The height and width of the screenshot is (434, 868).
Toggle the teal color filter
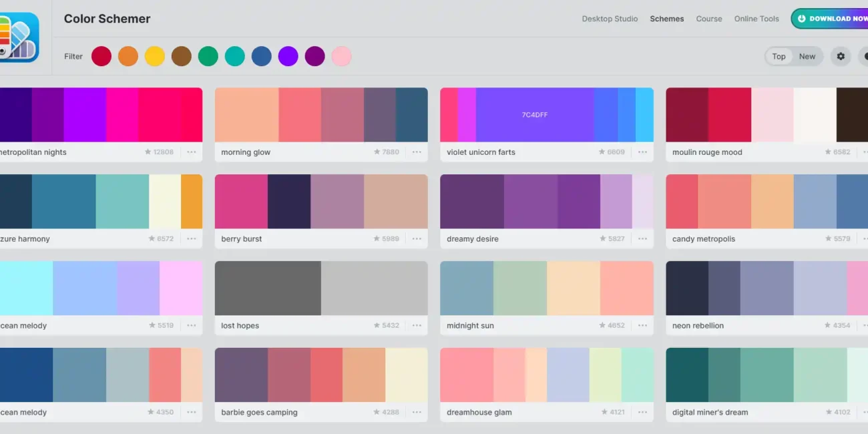click(235, 56)
